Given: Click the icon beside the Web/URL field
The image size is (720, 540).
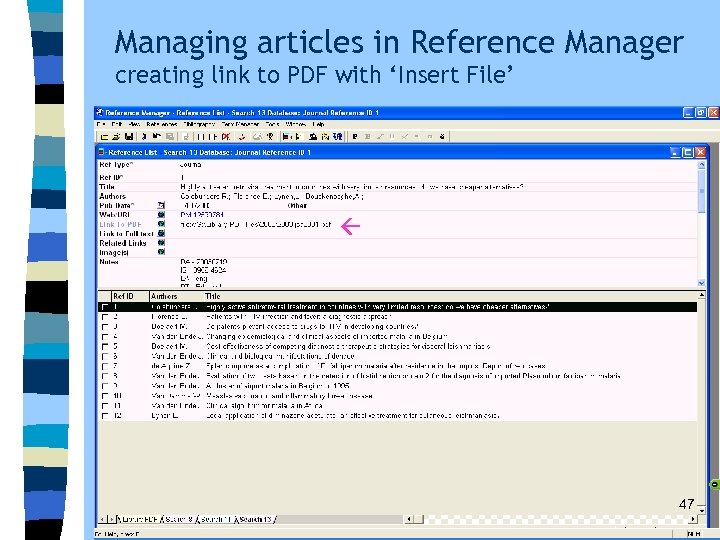Looking at the screenshot, I should pyautogui.click(x=161, y=214).
